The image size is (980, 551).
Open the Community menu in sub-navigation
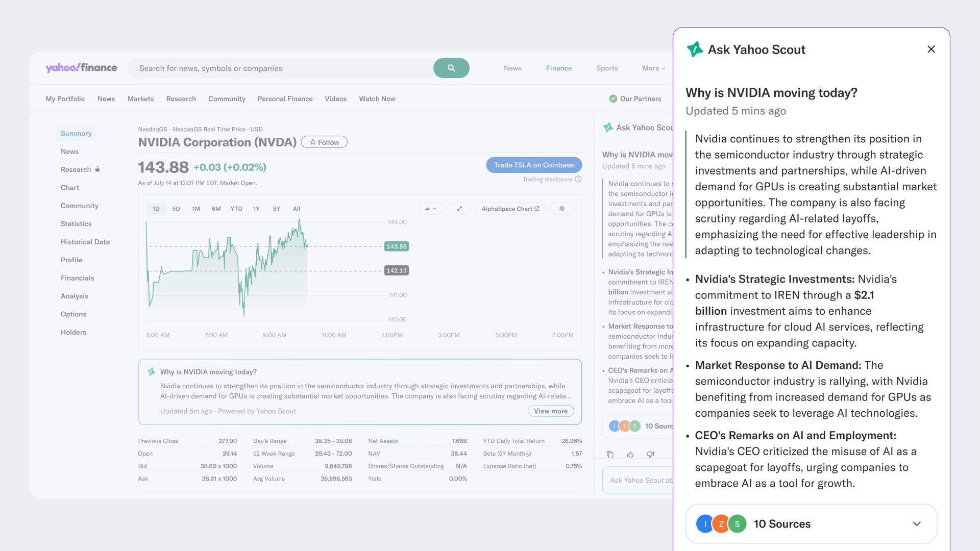[x=227, y=98]
